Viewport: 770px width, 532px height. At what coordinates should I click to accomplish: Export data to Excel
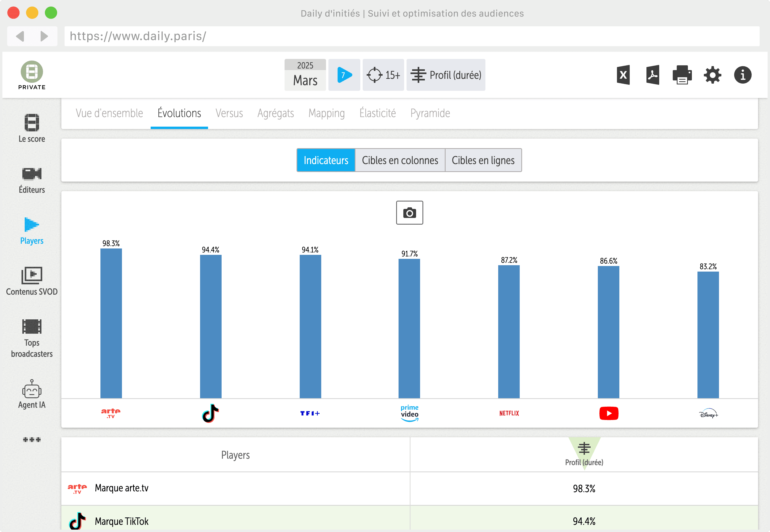pyautogui.click(x=623, y=75)
